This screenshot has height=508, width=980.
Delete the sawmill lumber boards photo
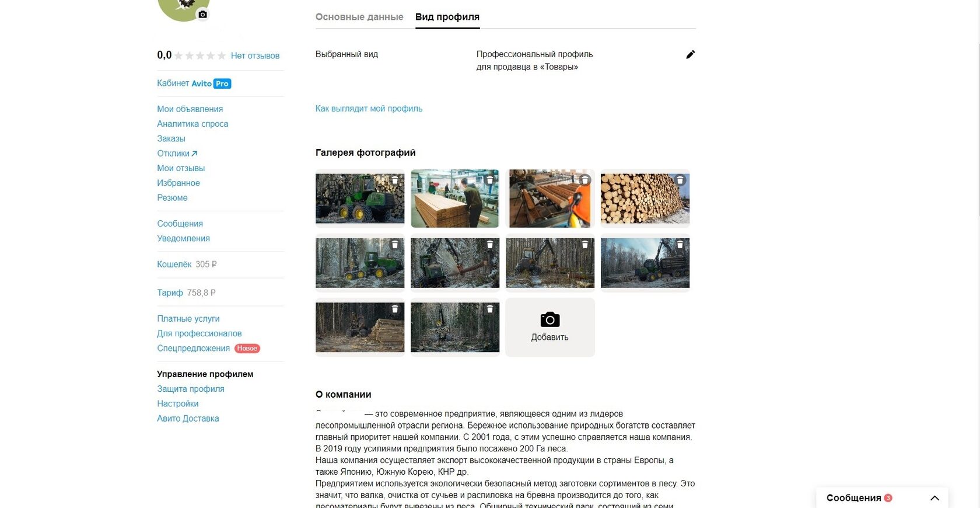(490, 180)
